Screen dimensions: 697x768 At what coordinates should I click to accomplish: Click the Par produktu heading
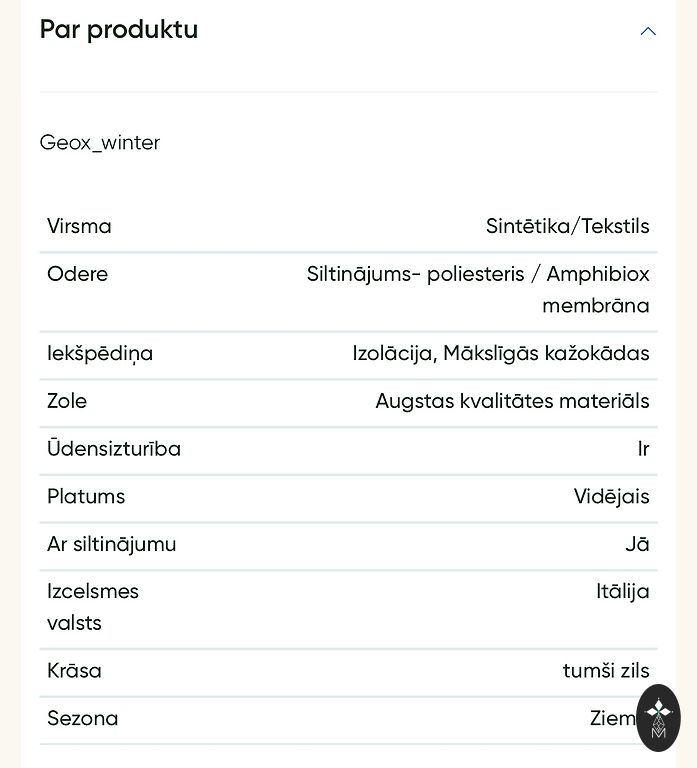(x=119, y=30)
